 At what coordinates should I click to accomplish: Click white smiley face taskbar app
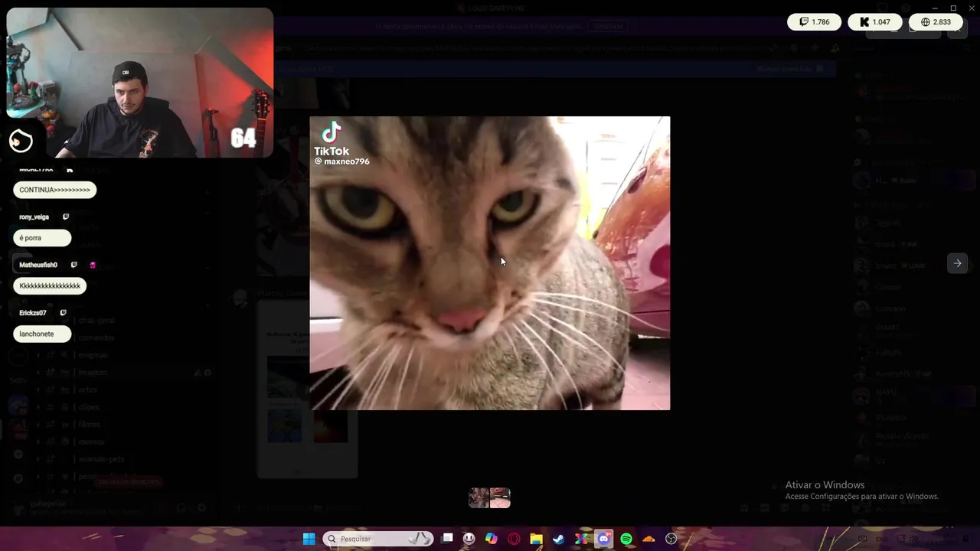469,539
